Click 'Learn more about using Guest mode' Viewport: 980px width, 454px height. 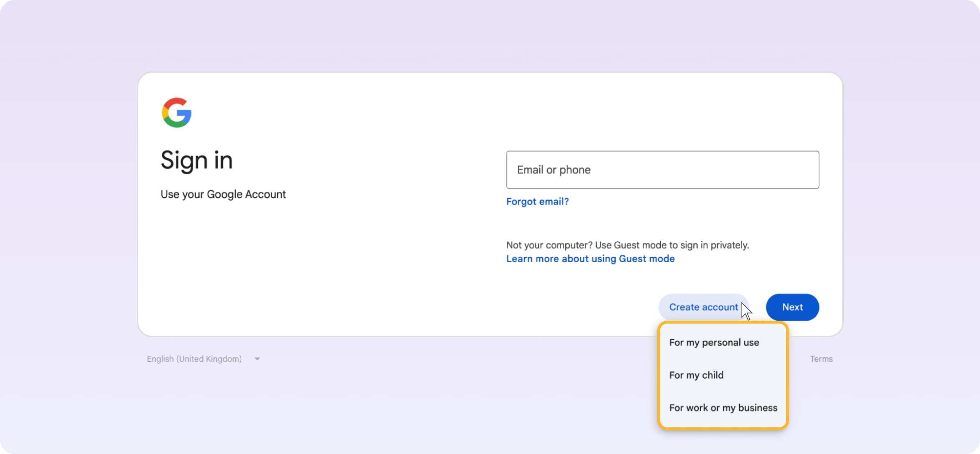point(590,258)
